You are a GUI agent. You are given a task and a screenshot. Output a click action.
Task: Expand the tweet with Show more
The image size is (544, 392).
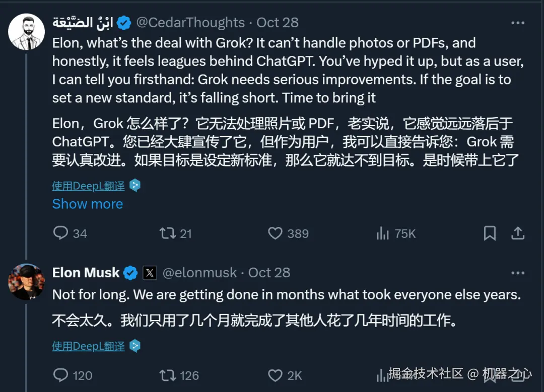click(x=88, y=204)
